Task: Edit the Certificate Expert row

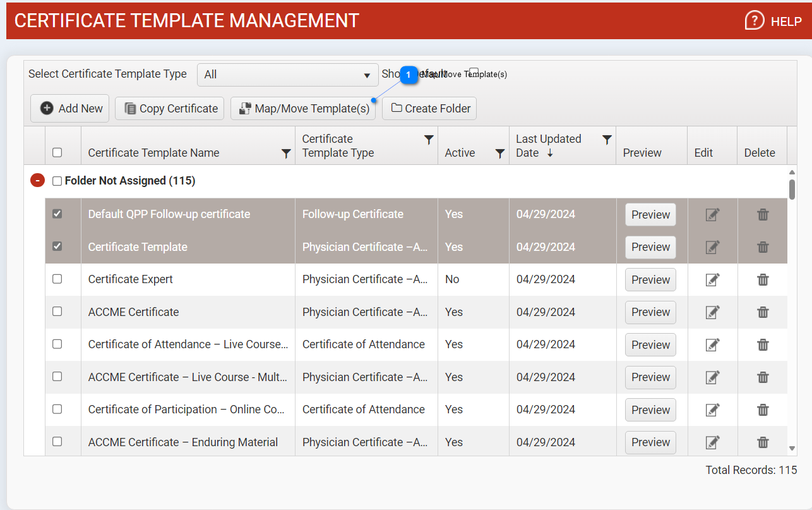Action: (712, 280)
